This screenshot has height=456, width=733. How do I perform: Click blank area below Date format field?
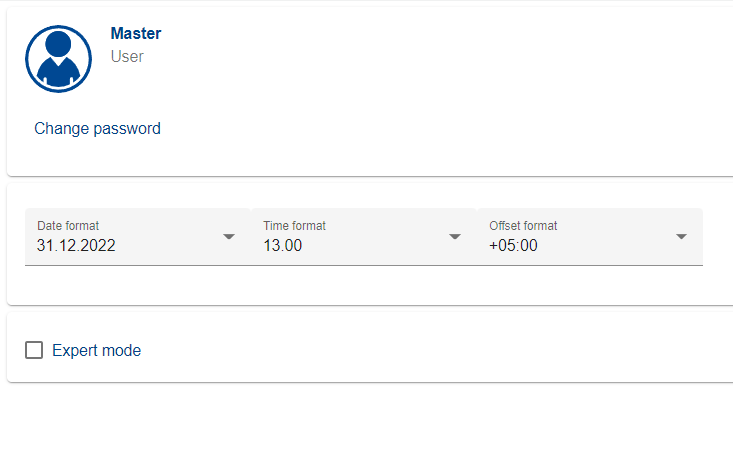point(130,285)
